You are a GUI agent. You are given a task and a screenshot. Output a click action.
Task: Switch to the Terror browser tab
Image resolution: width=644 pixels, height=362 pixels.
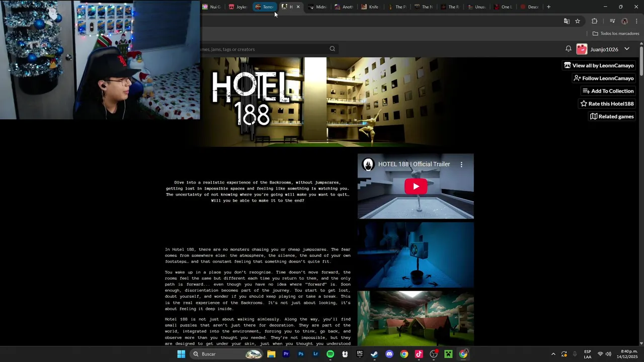pos(264,7)
